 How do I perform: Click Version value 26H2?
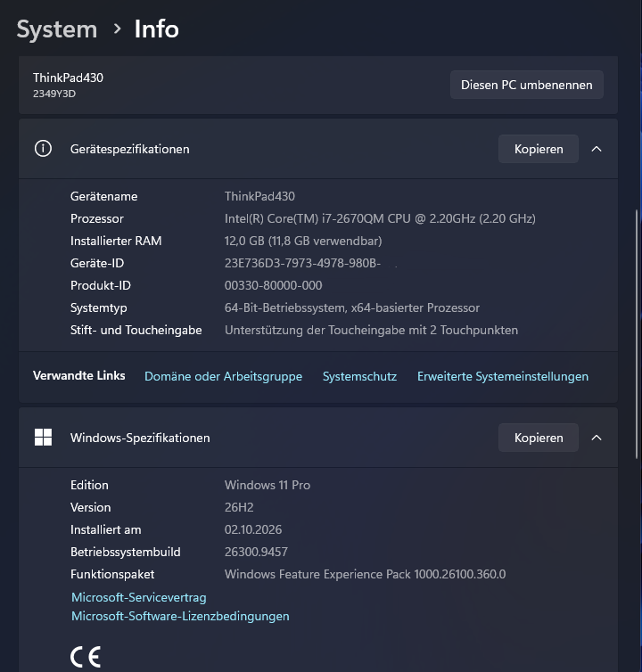point(239,507)
